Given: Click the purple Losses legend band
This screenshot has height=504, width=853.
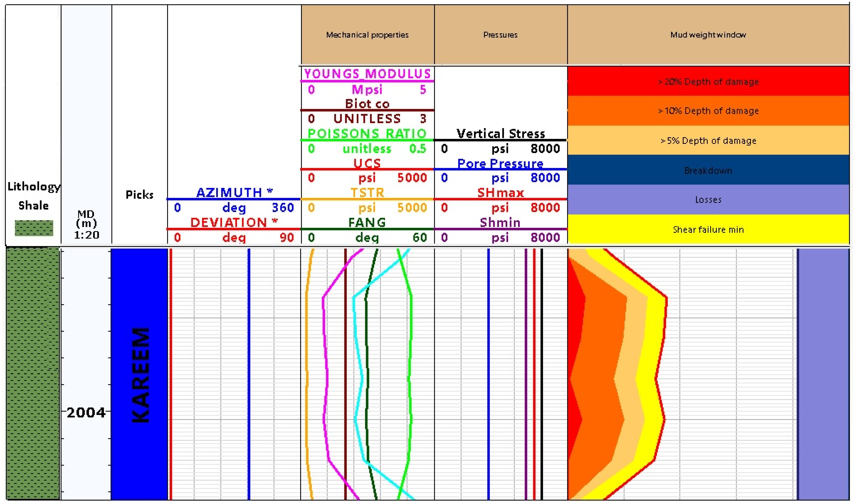Looking at the screenshot, I should coord(708,200).
